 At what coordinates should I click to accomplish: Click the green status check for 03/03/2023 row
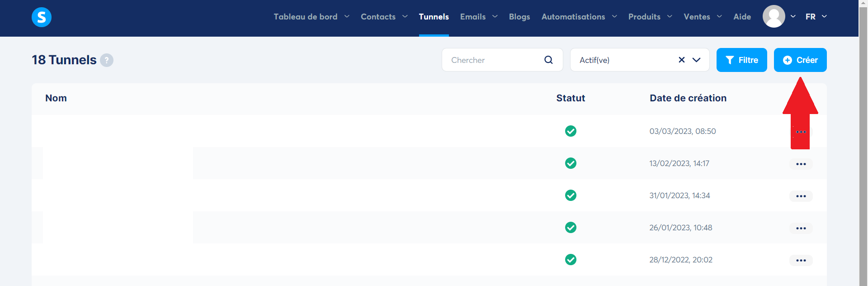point(571,131)
